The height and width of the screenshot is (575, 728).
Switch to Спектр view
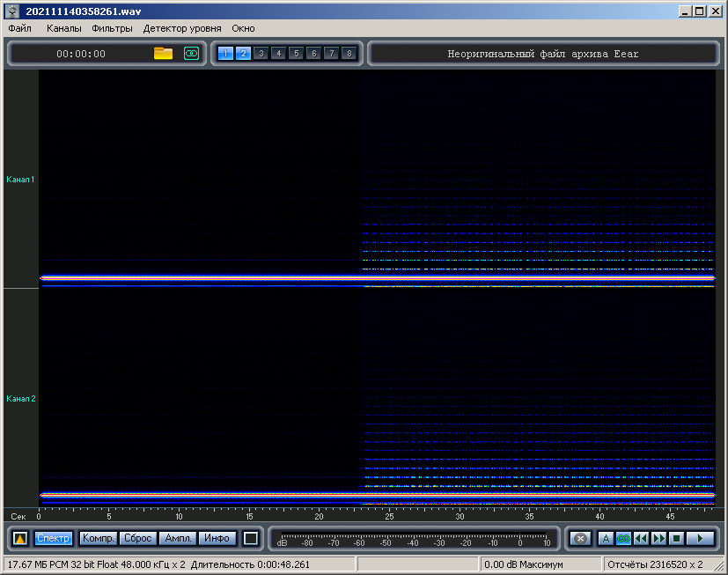tap(54, 538)
